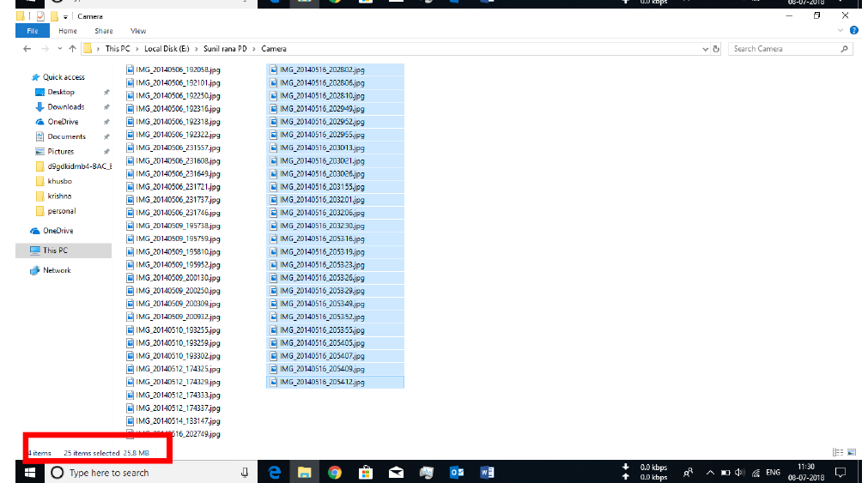Expand the address bar history dropdown
This screenshot has height=483, width=868.
click(x=705, y=49)
